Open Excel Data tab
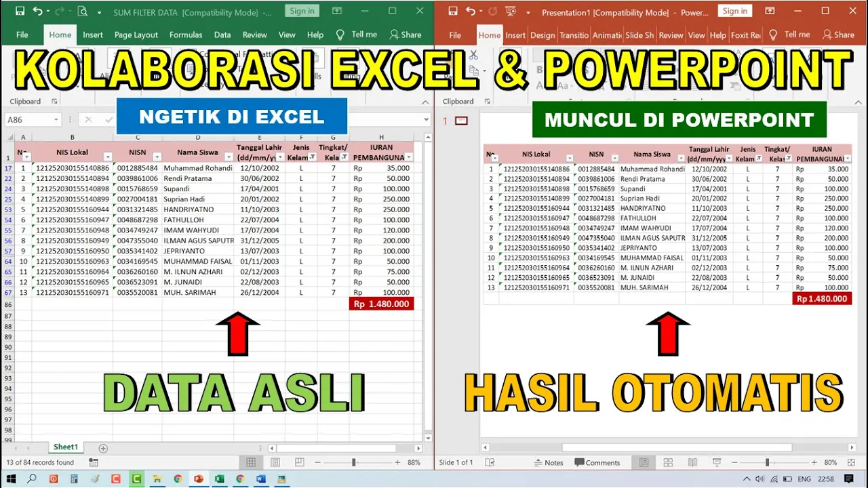This screenshot has width=868, height=488. pyautogui.click(x=222, y=35)
